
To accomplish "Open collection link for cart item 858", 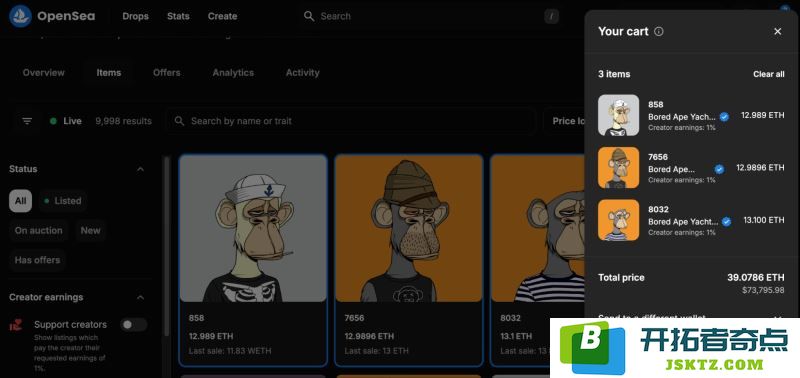I will click(x=682, y=117).
